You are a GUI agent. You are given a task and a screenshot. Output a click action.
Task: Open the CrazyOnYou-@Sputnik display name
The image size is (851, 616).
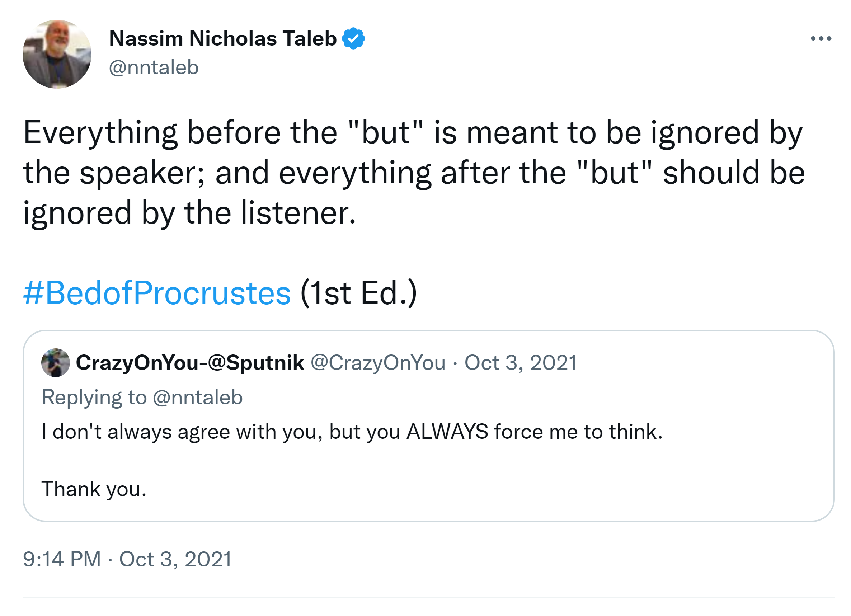[190, 363]
